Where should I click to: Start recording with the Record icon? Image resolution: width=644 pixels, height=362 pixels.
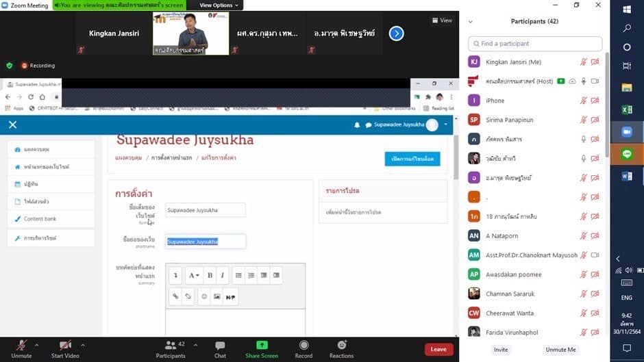tap(304, 348)
